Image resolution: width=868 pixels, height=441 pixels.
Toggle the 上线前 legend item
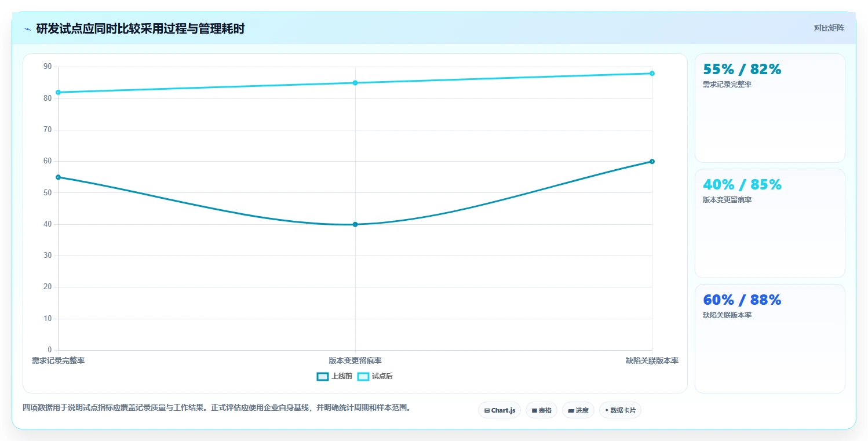(x=334, y=376)
